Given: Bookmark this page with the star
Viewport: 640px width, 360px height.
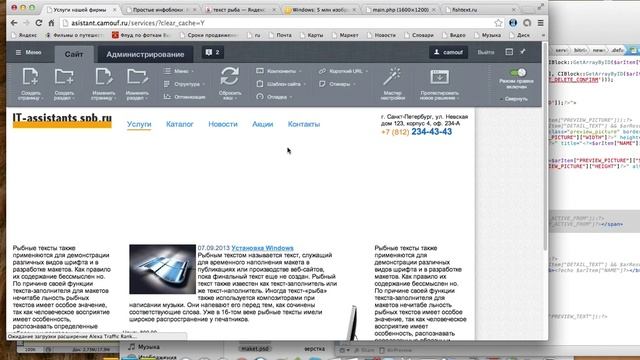Looking at the screenshot, I should (498, 23).
